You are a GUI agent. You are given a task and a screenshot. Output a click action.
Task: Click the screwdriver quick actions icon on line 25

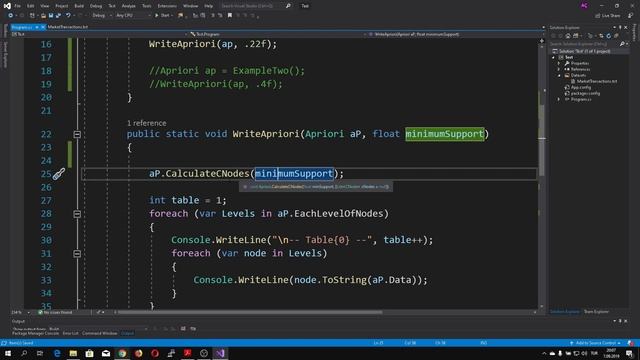click(x=58, y=174)
